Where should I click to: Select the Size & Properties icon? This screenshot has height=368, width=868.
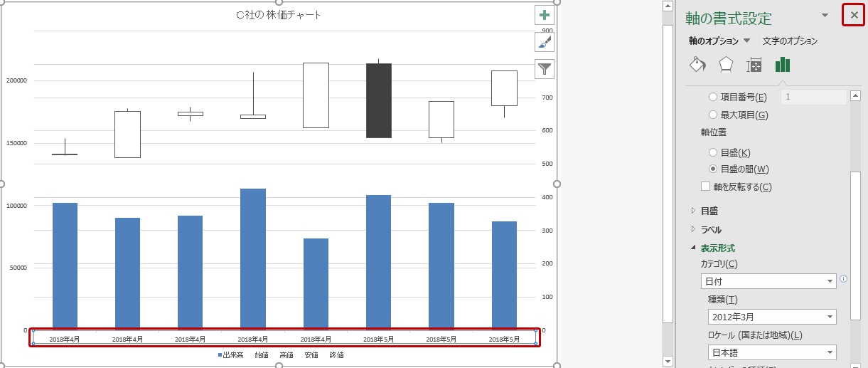click(x=754, y=65)
